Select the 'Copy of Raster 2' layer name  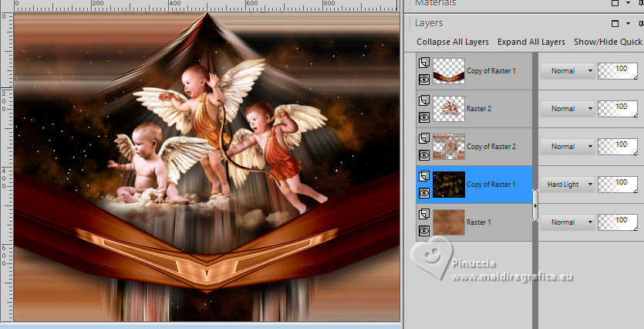[x=491, y=147]
